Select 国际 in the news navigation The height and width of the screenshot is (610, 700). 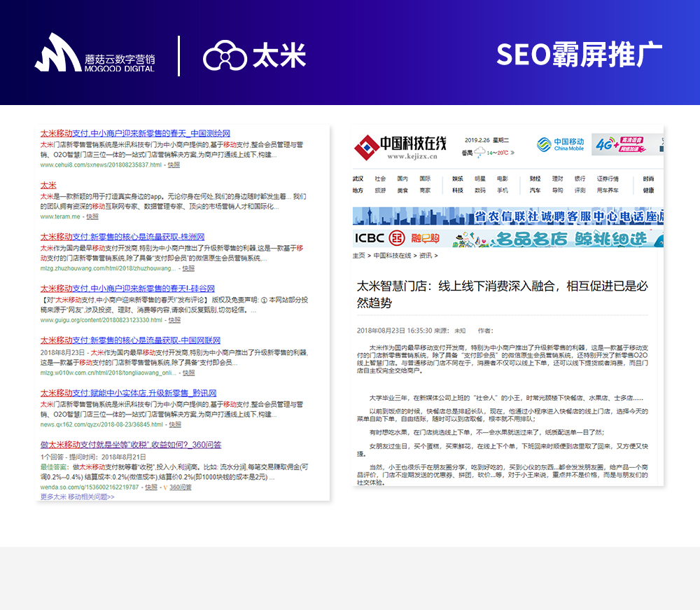pos(425,179)
